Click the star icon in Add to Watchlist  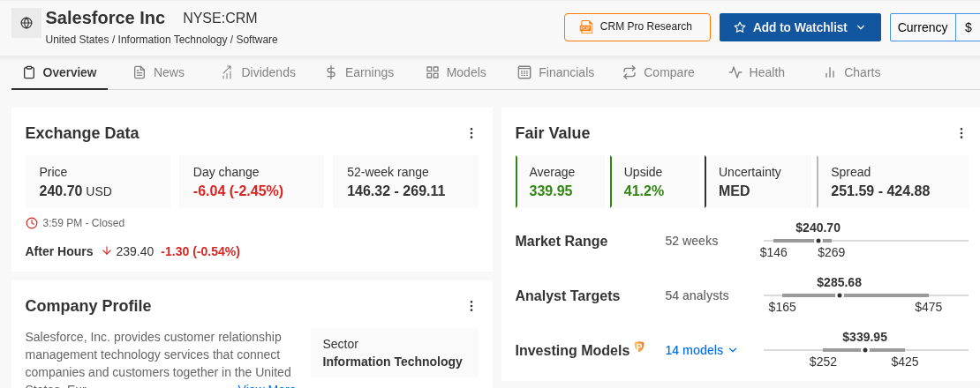[740, 27]
